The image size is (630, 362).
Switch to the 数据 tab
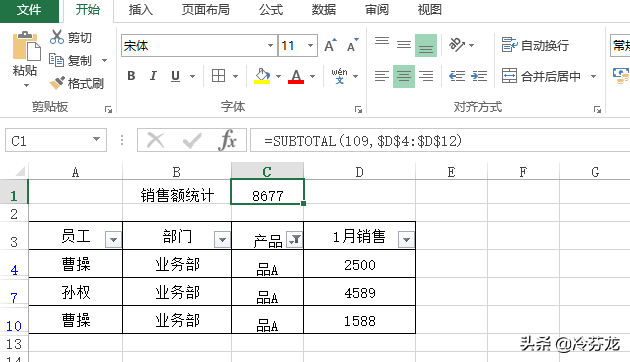pos(323,10)
